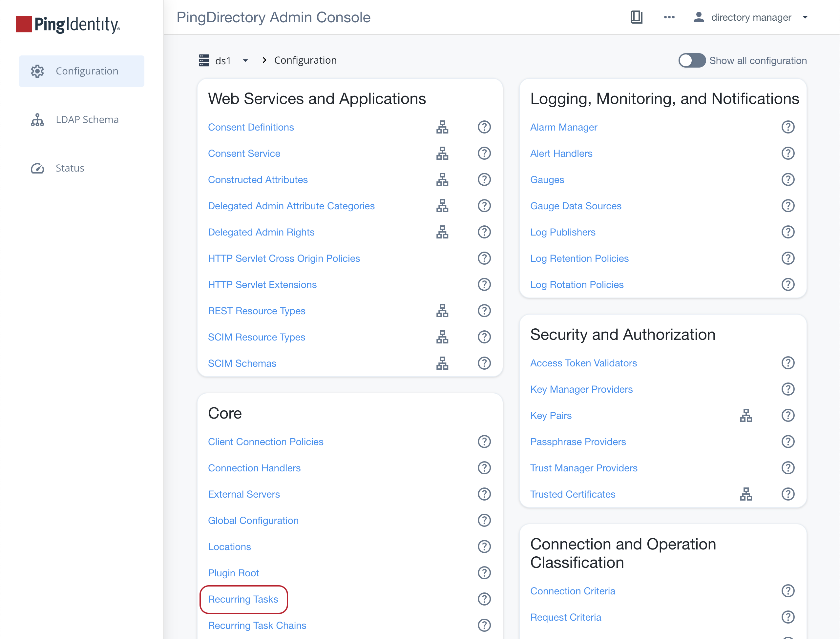Open Log Publishers configuration
The image size is (840, 639).
[563, 232]
